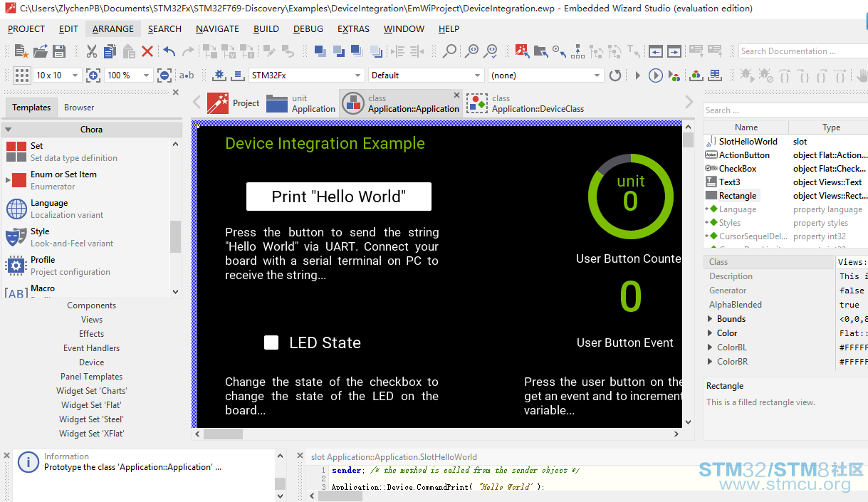Image resolution: width=868 pixels, height=502 pixels.
Task: Click the inspector Search field
Action: tap(785, 110)
